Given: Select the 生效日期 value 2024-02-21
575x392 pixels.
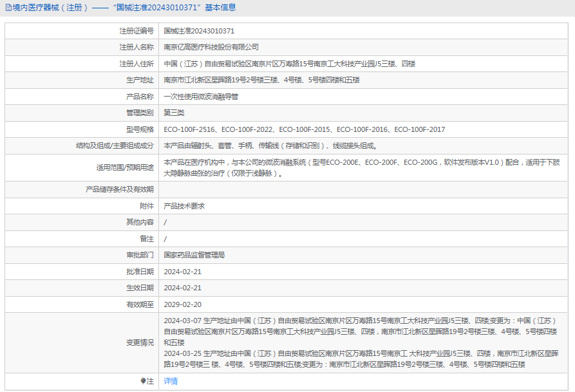Looking at the screenshot, I should point(182,288).
